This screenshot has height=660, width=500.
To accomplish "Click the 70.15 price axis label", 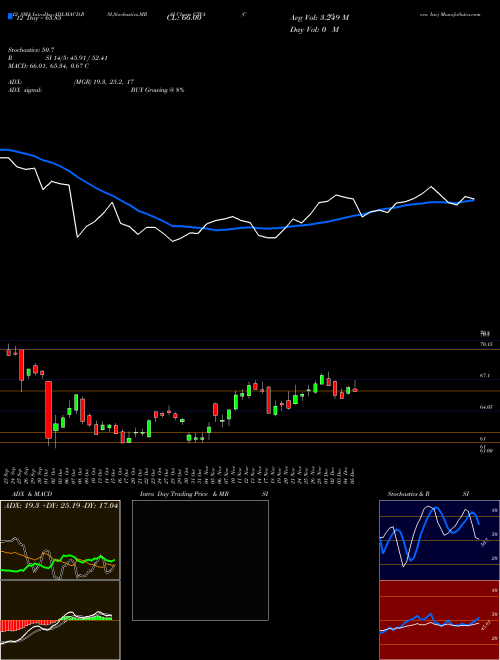I will coord(486,344).
